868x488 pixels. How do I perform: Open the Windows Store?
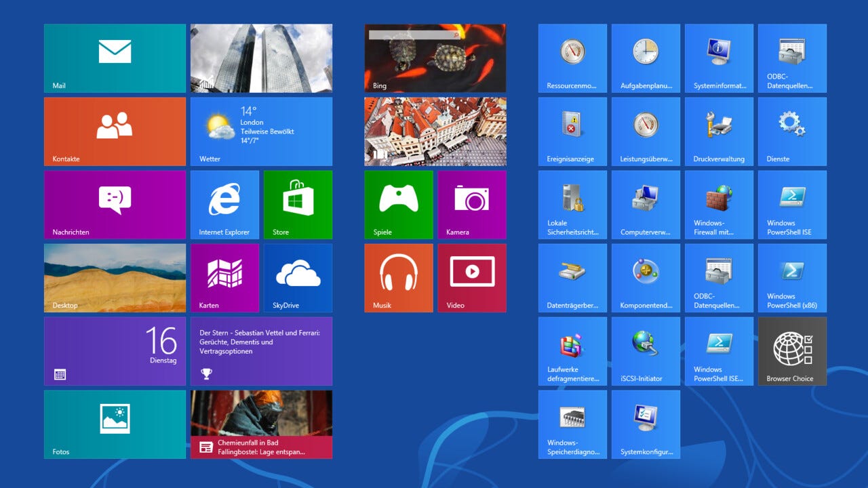point(298,204)
